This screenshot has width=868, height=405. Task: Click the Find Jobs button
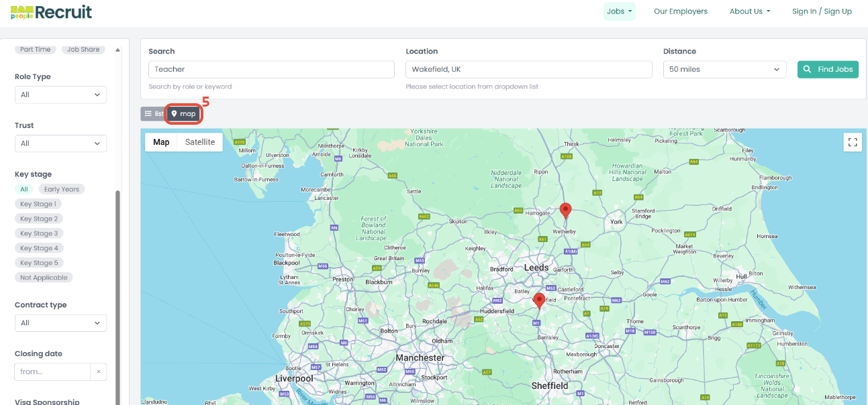pos(828,69)
